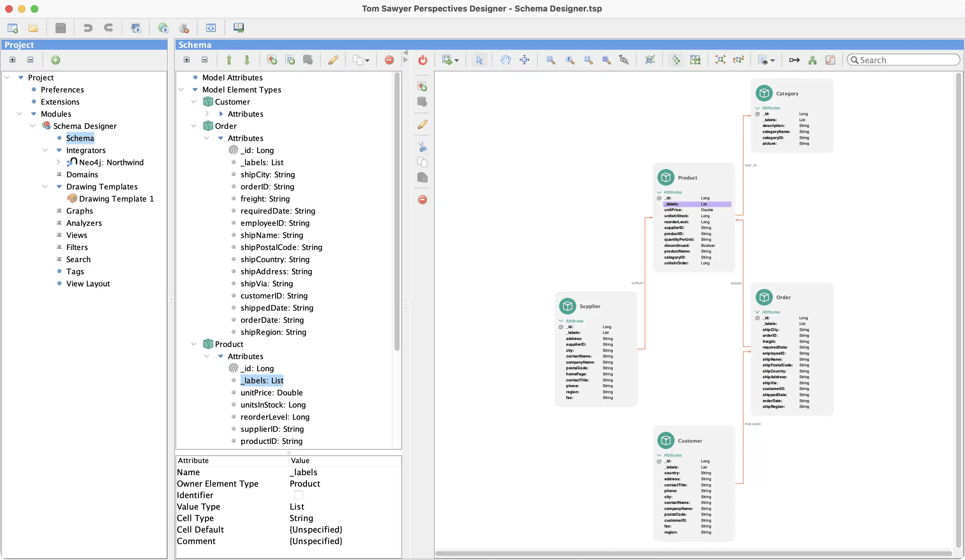
Task: Move the item down with green down arrow
Action: pos(247,60)
